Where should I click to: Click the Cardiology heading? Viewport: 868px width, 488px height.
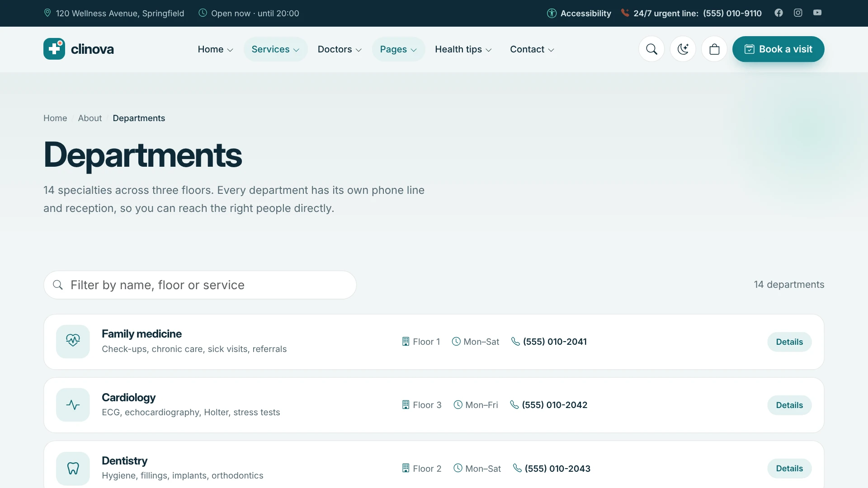[128, 398]
